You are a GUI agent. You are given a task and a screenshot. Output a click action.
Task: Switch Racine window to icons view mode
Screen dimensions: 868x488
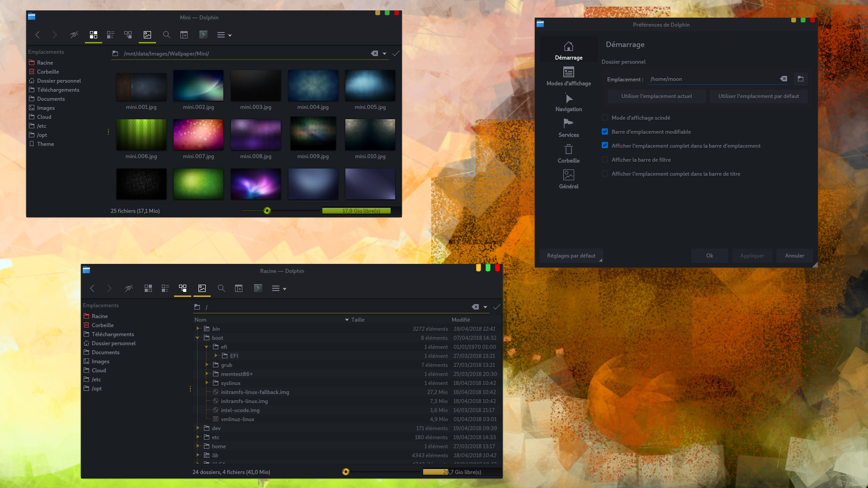click(x=148, y=288)
